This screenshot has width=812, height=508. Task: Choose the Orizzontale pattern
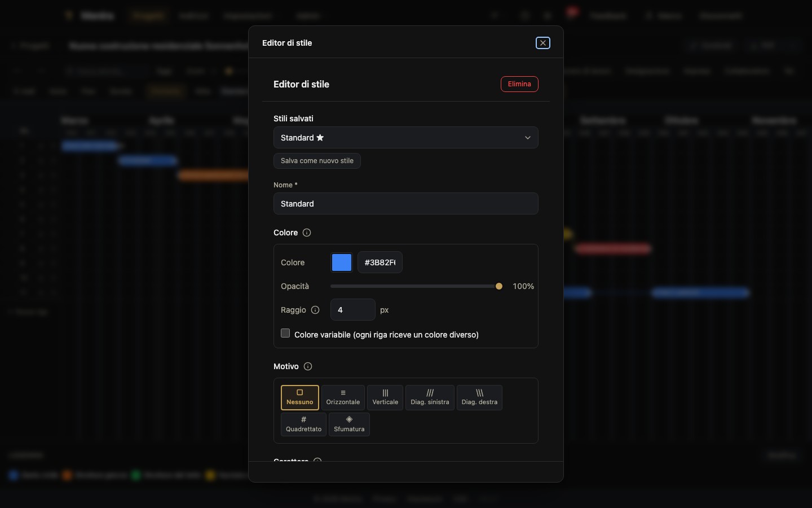[343, 397]
